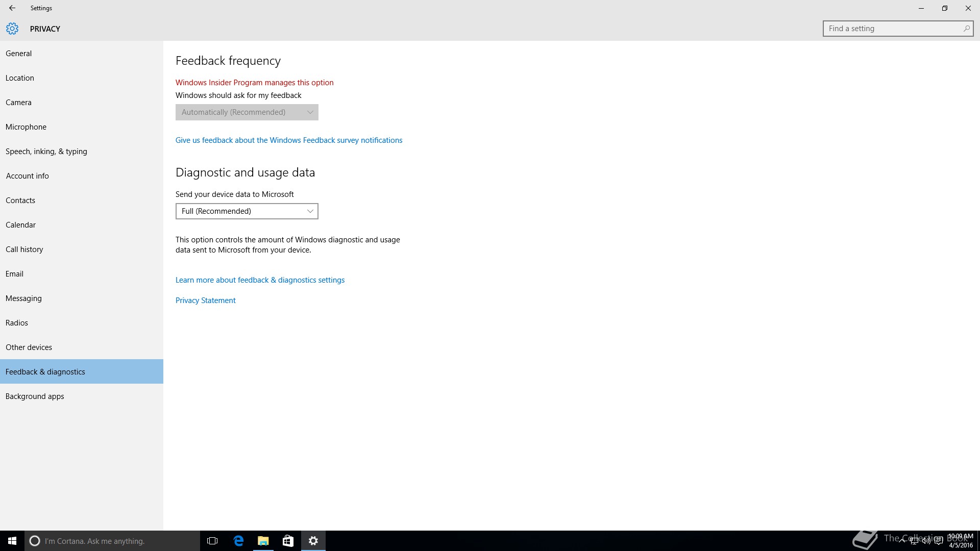This screenshot has height=551, width=980.
Task: Click the Diagnostic and usage data heading
Action: [x=246, y=172]
